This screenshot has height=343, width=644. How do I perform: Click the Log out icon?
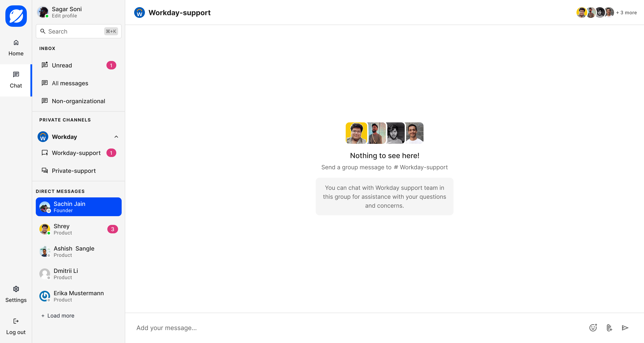tap(16, 321)
